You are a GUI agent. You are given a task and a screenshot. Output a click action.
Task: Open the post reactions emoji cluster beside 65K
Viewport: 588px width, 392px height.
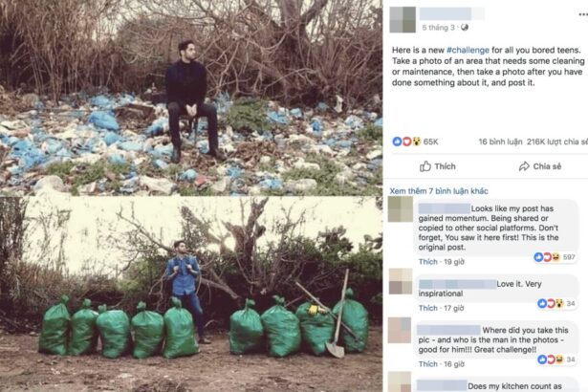(x=406, y=142)
